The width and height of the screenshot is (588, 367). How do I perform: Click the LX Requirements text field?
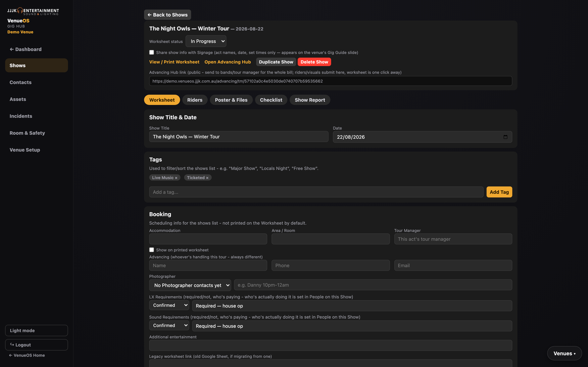click(352, 306)
